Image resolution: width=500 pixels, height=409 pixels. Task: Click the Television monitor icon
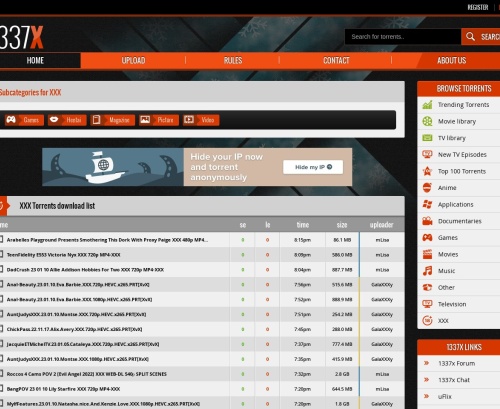(x=427, y=304)
